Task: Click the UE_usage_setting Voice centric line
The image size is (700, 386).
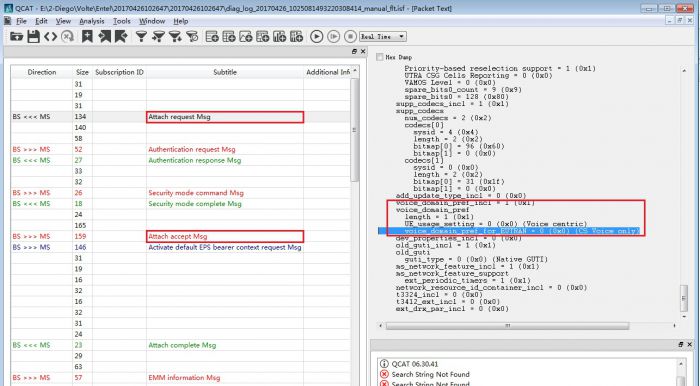Action: tap(496, 224)
